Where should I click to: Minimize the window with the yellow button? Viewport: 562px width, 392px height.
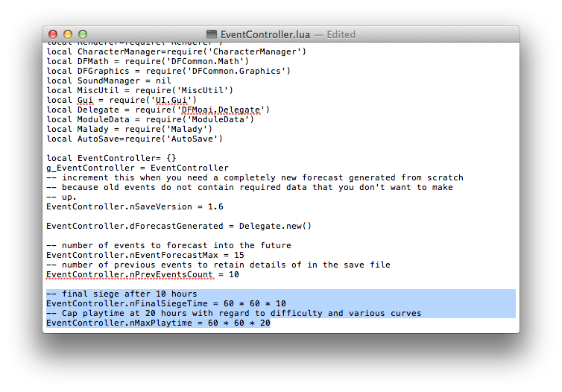pyautogui.click(x=68, y=34)
